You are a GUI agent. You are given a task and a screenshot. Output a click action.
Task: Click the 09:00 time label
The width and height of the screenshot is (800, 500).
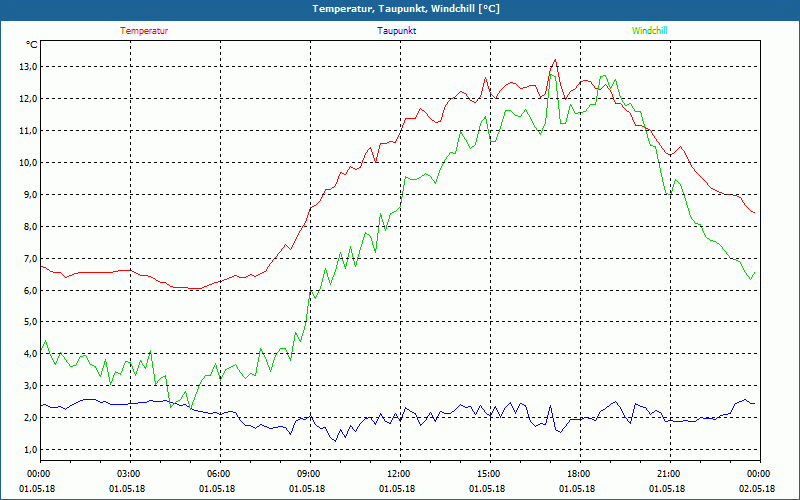(307, 473)
